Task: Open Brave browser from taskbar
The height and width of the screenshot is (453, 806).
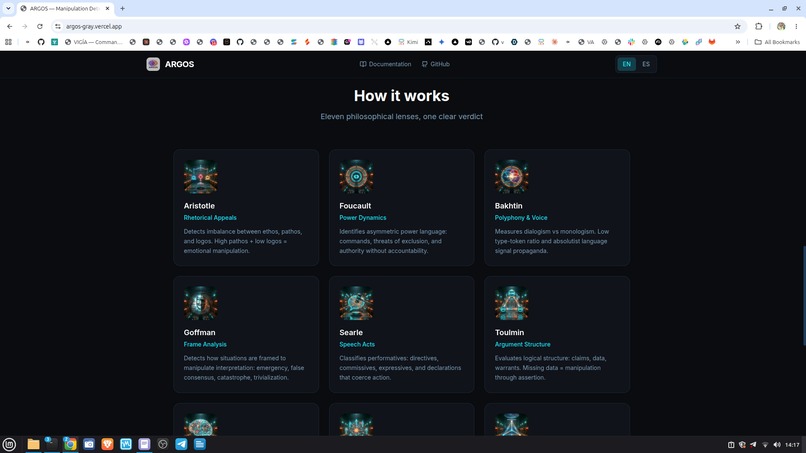Action: [x=107, y=444]
